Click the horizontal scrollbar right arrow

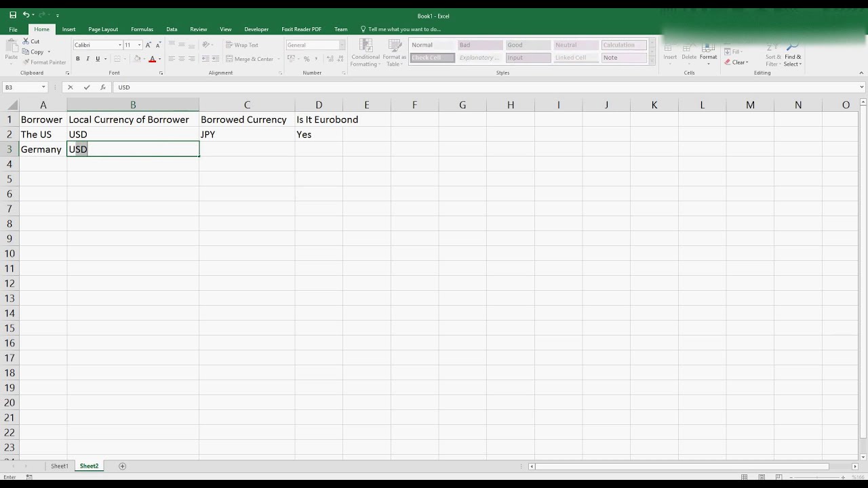coord(854,466)
